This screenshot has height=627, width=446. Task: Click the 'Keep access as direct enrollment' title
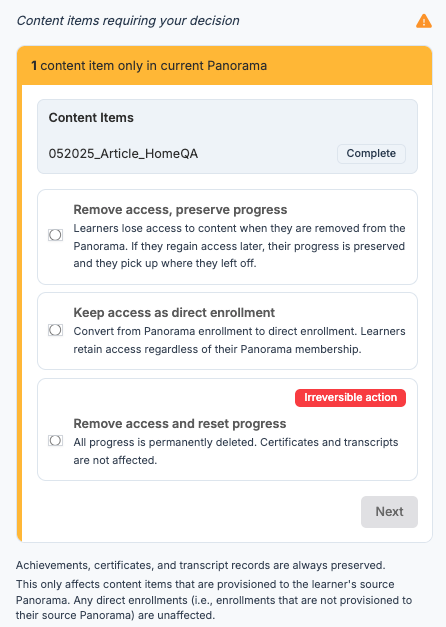174,312
